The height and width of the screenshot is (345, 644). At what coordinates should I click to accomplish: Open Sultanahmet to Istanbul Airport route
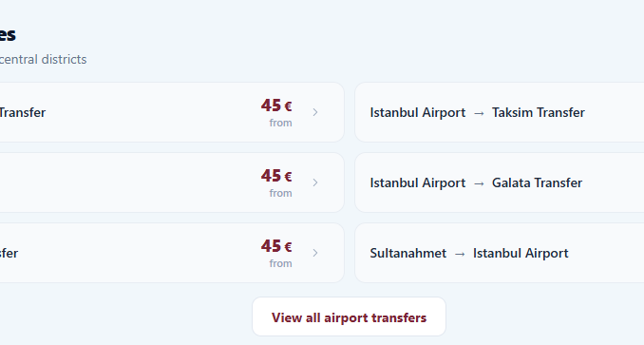click(x=500, y=253)
